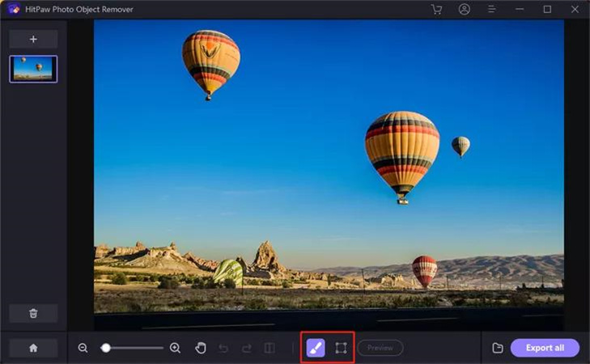Activate the Hand pan tool

(201, 348)
